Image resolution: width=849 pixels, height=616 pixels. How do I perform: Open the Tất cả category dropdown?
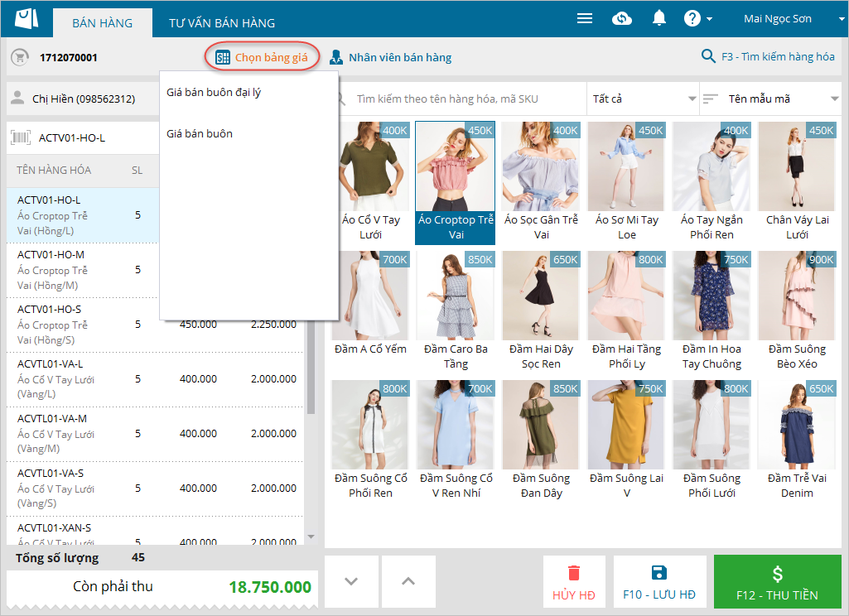(x=644, y=99)
